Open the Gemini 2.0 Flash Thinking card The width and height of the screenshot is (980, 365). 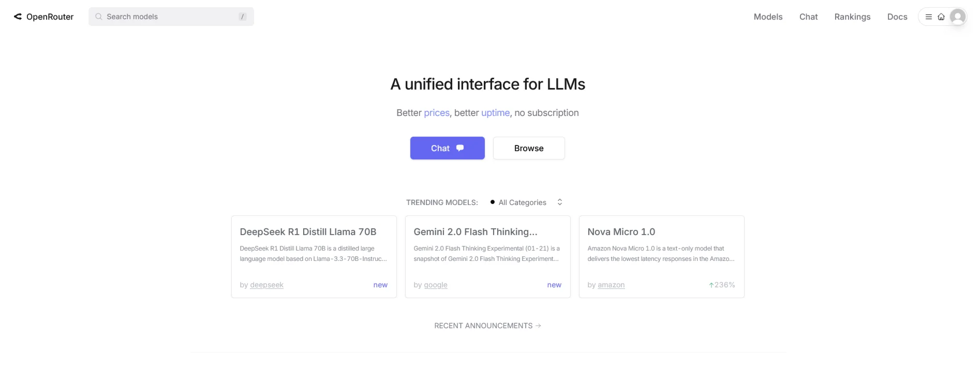point(487,256)
